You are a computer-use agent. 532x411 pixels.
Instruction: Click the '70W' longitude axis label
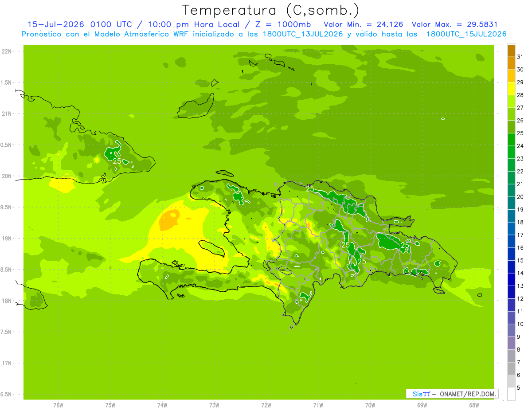pos(370,405)
